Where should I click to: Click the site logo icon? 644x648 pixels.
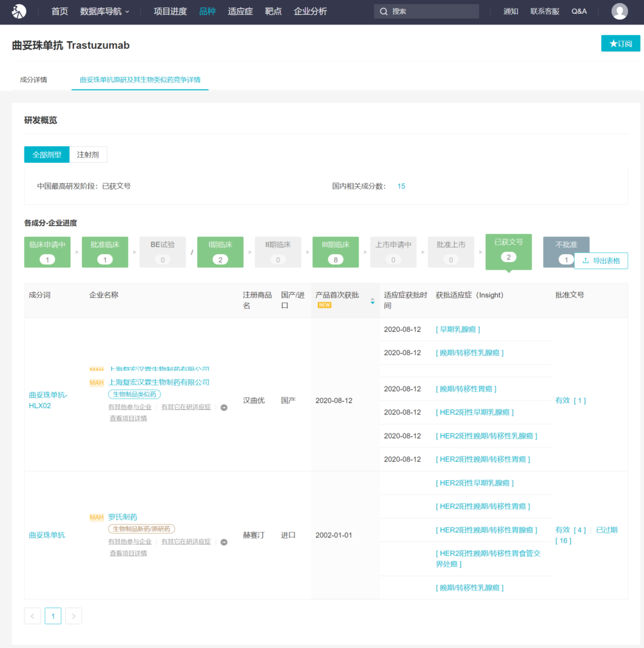(19, 11)
